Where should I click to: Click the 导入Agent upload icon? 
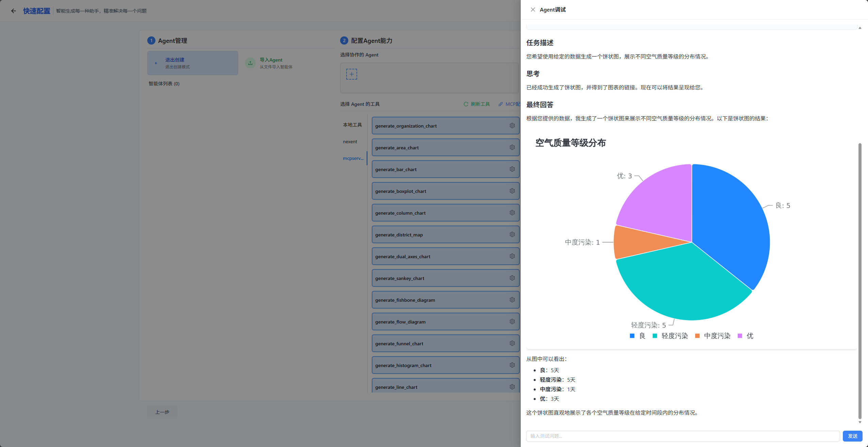coord(250,63)
